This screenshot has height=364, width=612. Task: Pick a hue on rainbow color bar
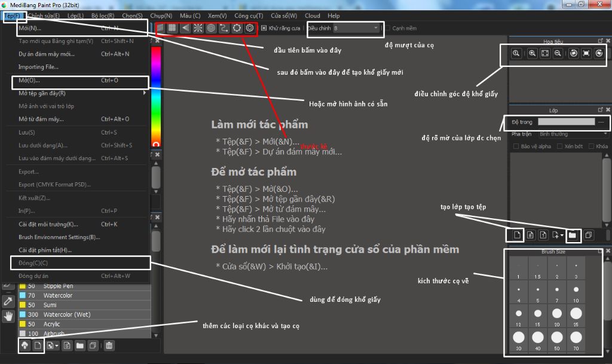156,97
